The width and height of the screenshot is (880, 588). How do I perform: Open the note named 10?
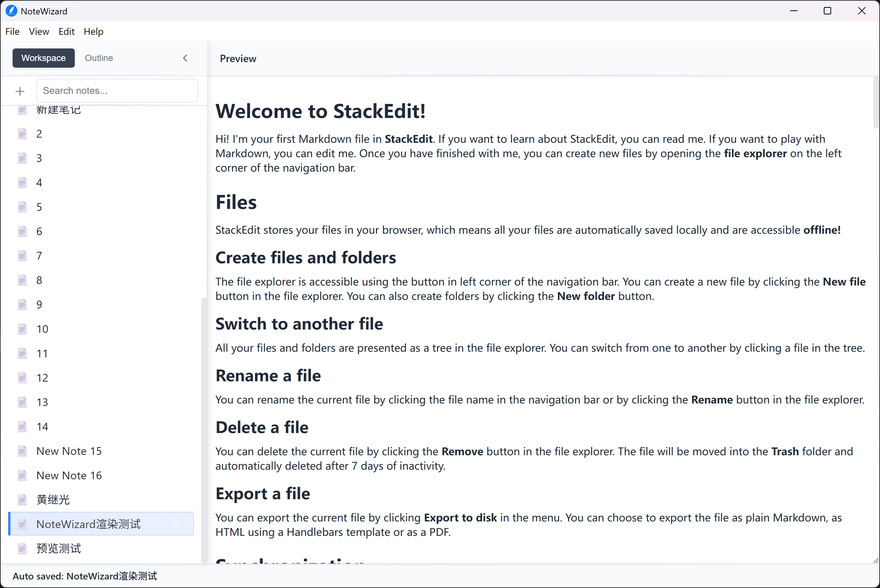coord(101,329)
